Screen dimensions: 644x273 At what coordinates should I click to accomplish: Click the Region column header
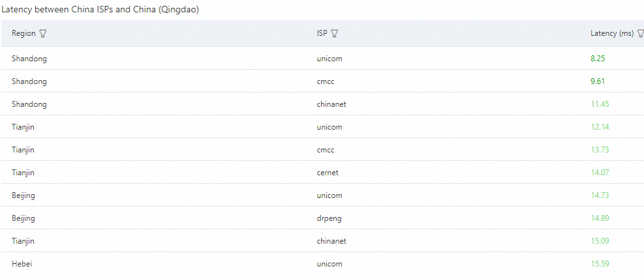[23, 34]
